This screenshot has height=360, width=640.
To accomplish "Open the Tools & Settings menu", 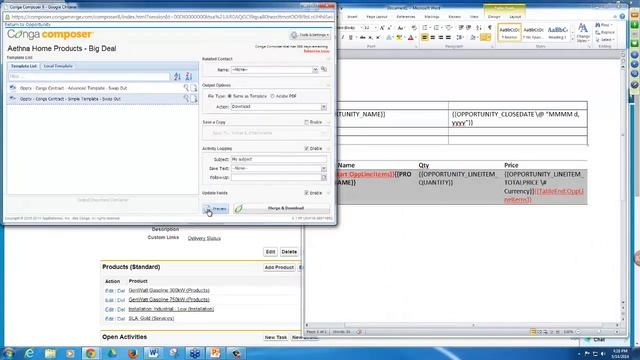I will click(310, 35).
